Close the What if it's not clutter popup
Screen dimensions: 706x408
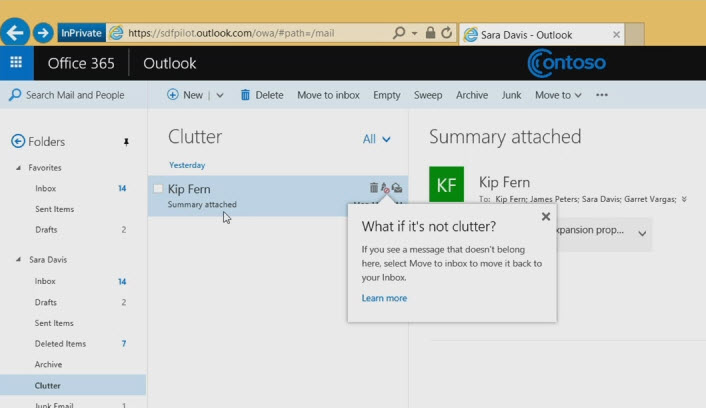point(546,217)
